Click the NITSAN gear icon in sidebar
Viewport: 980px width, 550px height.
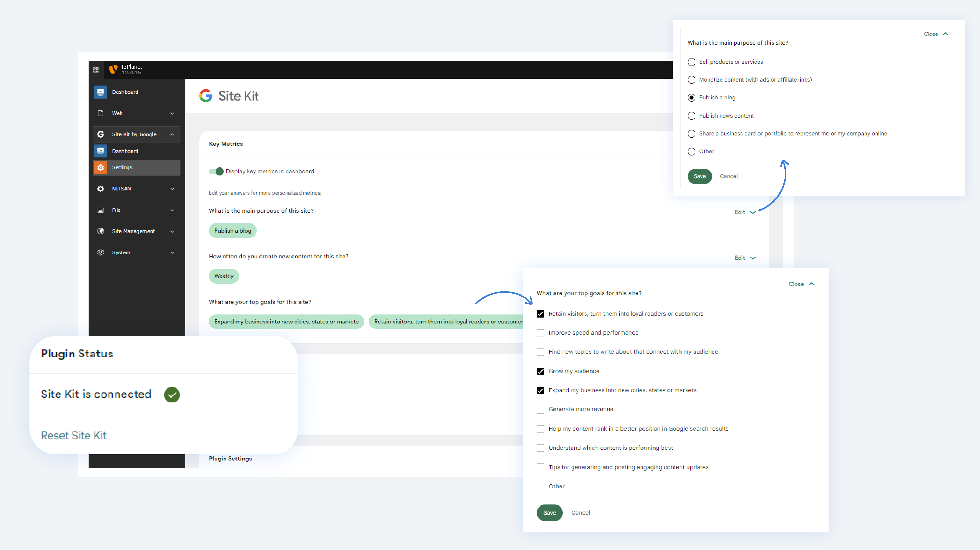(x=100, y=189)
